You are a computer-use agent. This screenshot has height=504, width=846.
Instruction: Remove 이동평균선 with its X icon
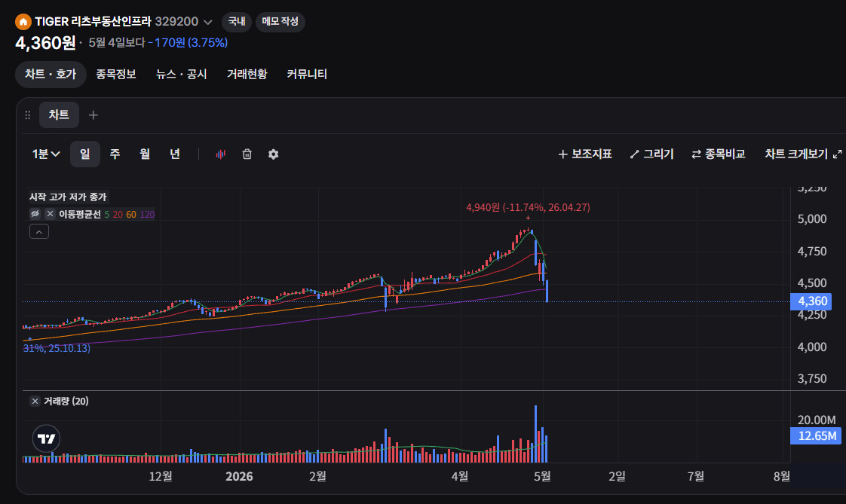coord(51,214)
